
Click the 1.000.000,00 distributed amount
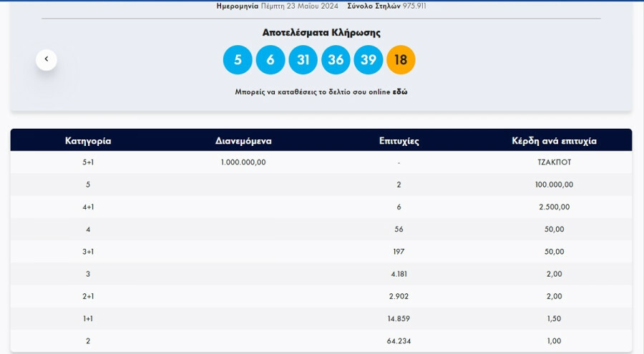coord(243,162)
